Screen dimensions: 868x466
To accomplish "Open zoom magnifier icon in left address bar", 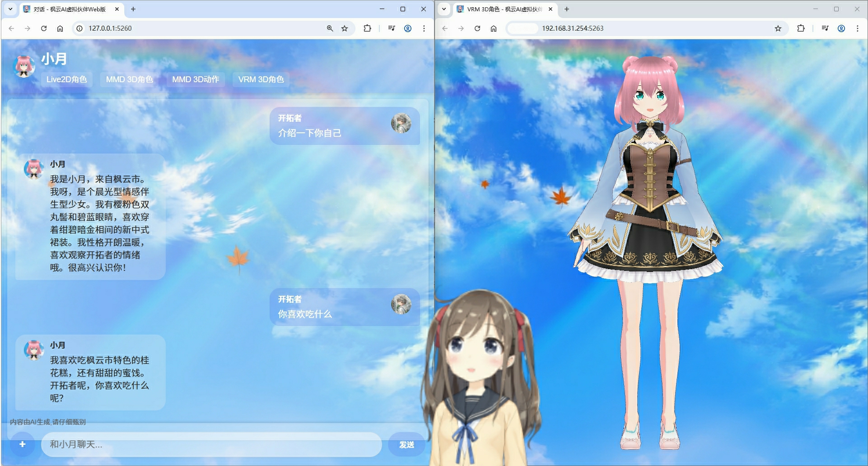I will [x=330, y=28].
